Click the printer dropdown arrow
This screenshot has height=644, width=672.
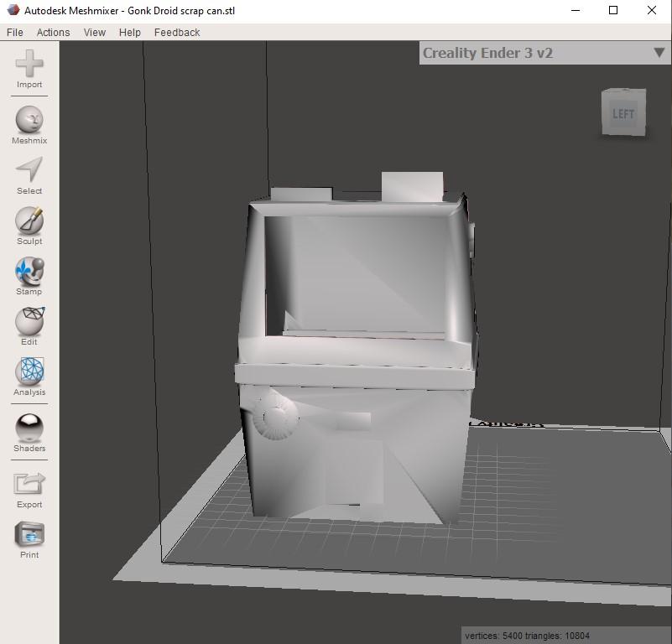pyautogui.click(x=659, y=53)
